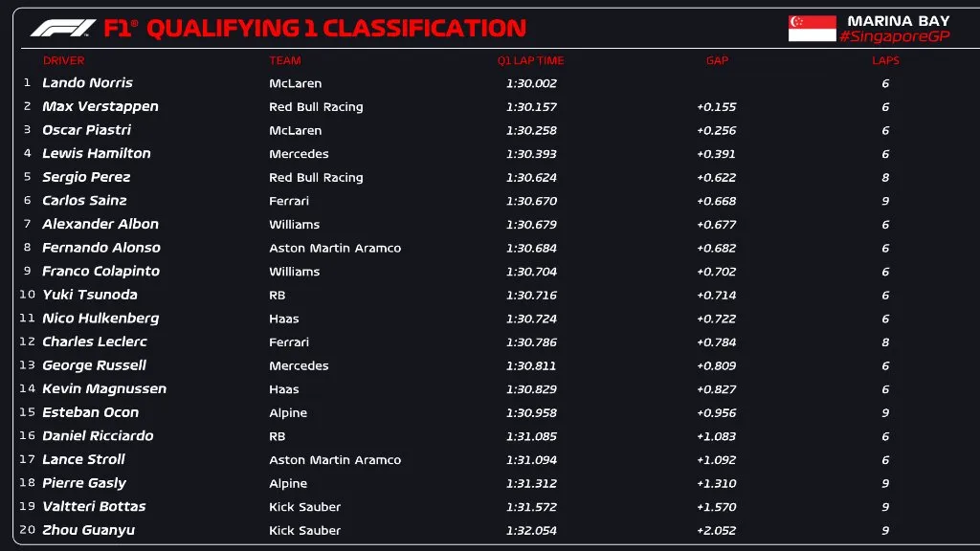Click the DRIVER column header
Viewport: 980px width, 551px height.
click(x=63, y=60)
